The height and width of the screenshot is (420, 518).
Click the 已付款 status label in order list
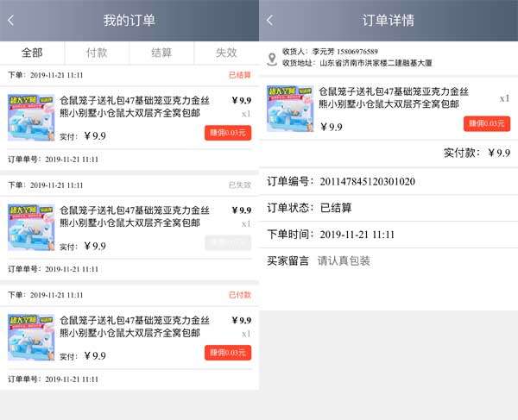pyautogui.click(x=240, y=295)
